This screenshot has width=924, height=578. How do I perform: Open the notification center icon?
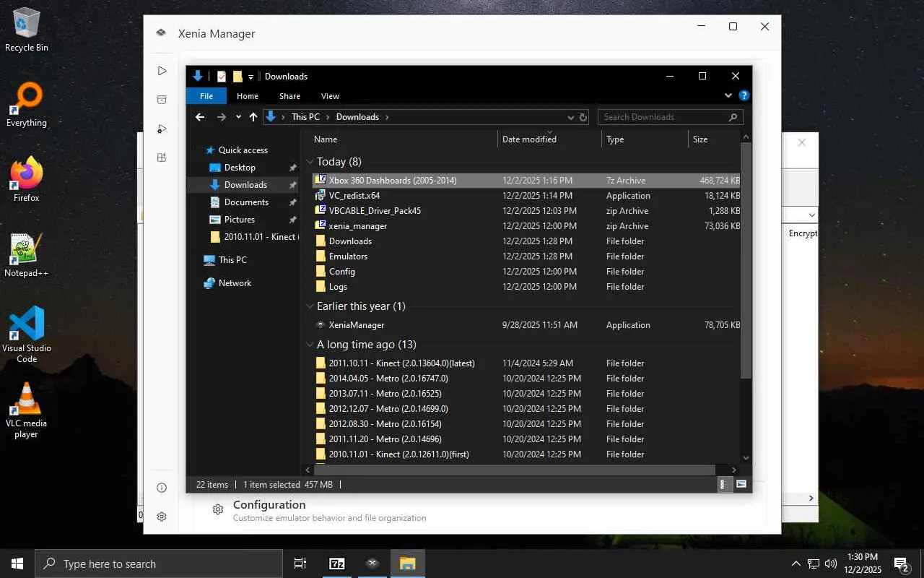902,564
